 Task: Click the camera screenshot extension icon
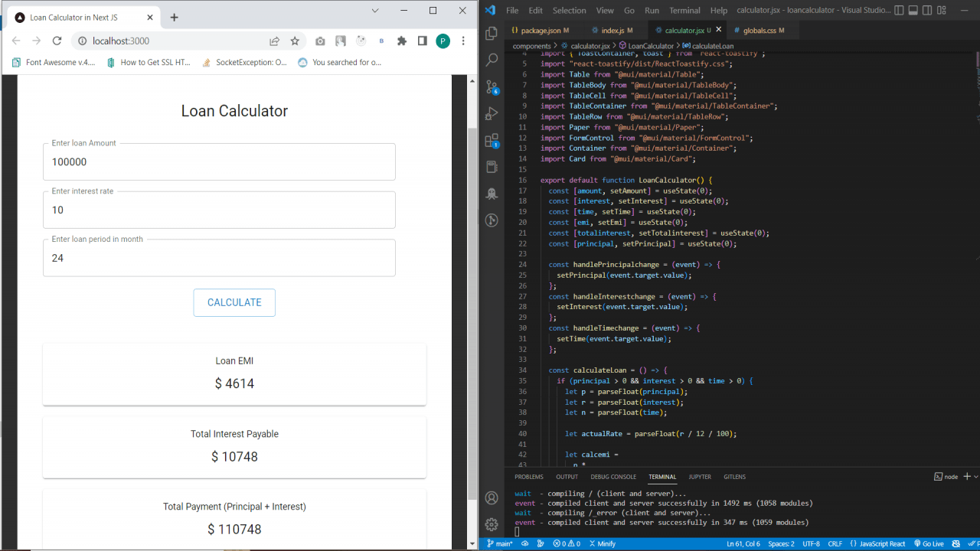pyautogui.click(x=320, y=41)
